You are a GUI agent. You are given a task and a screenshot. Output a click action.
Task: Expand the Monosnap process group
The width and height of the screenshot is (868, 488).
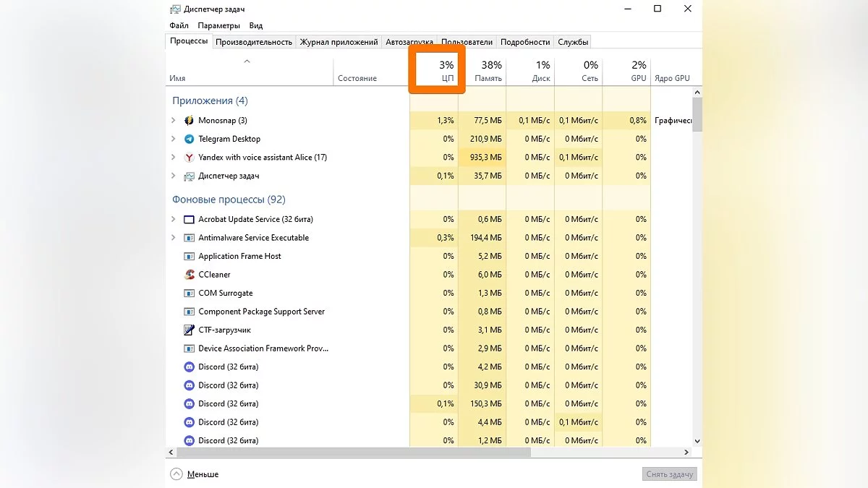(174, 121)
